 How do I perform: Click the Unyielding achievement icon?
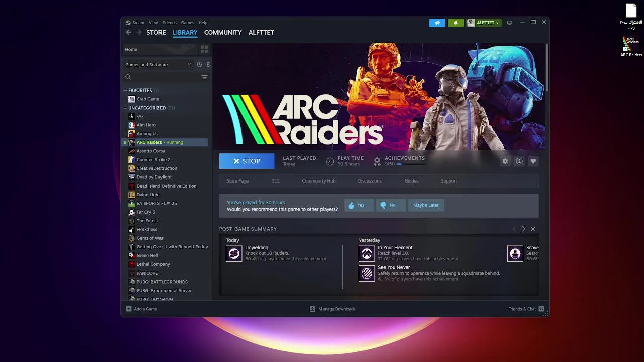click(234, 253)
